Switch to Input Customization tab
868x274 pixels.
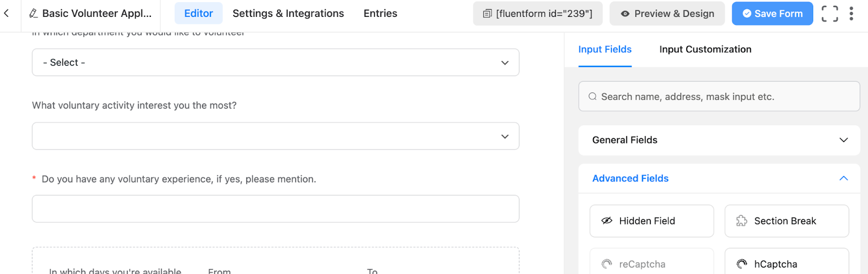pyautogui.click(x=705, y=49)
